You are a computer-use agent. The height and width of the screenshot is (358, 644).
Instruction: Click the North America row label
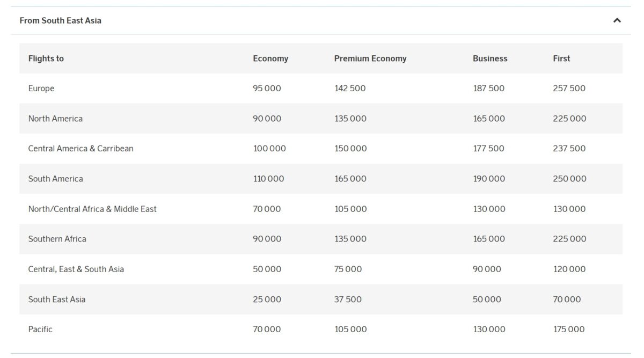(x=55, y=118)
